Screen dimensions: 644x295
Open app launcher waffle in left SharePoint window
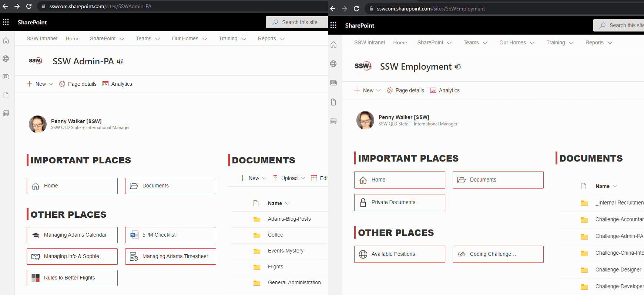6,22
